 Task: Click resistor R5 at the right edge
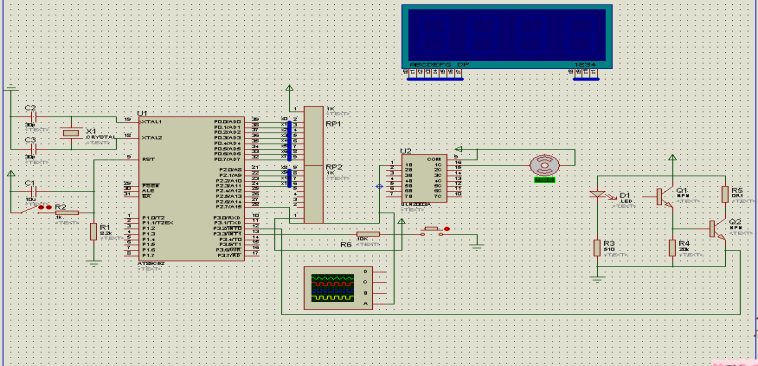(x=725, y=194)
